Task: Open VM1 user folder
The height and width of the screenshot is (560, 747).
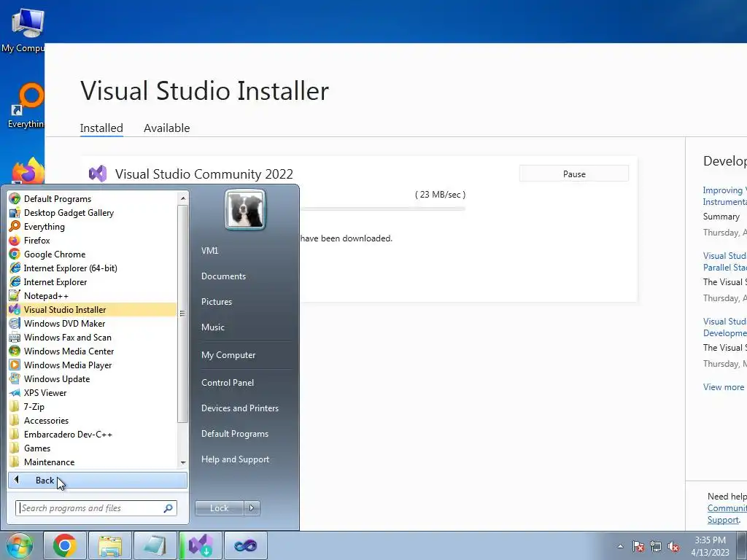Action: 209,251
